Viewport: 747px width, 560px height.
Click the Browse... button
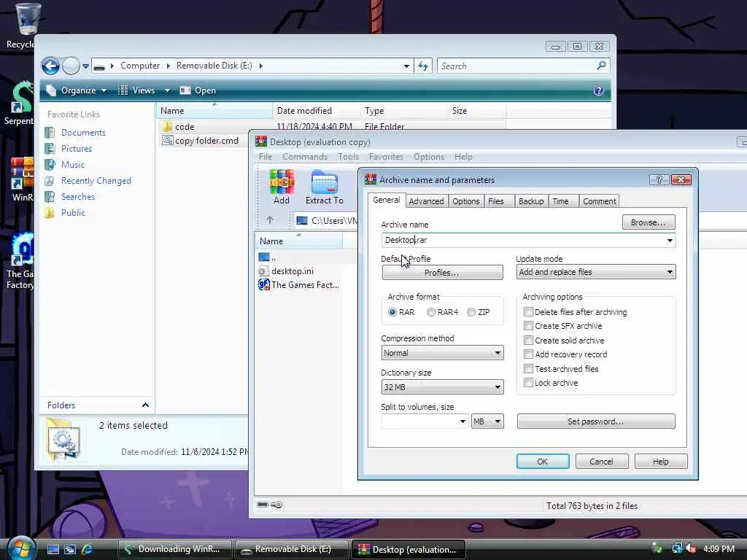point(648,222)
